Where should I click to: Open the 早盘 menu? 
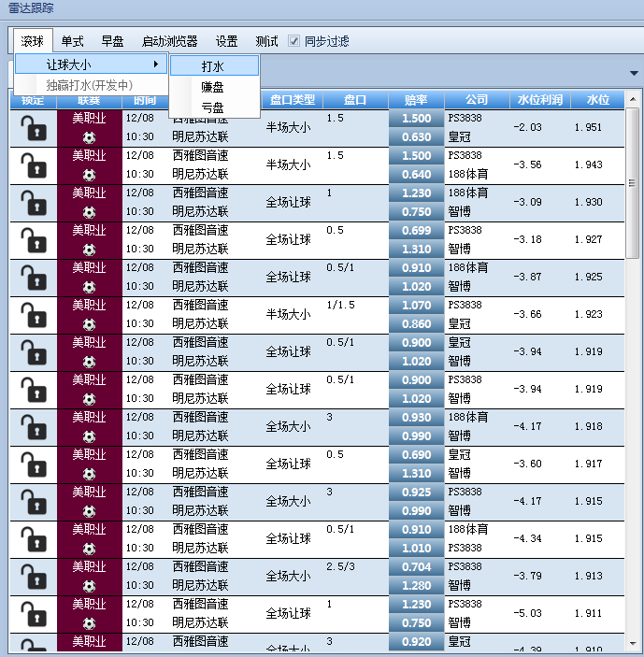click(x=113, y=41)
